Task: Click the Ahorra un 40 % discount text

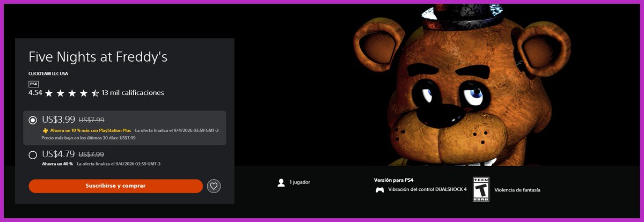Action: tap(57, 164)
